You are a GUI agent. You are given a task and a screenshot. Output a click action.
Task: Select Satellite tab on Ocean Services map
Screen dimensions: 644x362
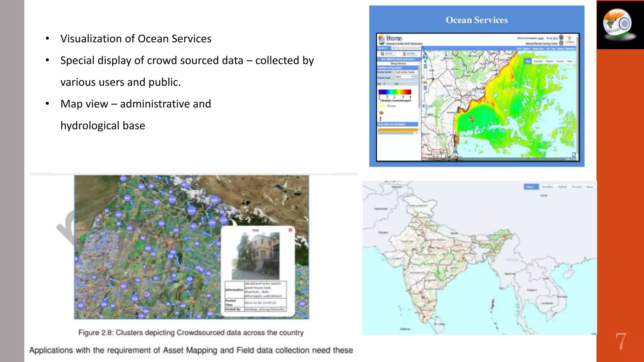pos(538,61)
